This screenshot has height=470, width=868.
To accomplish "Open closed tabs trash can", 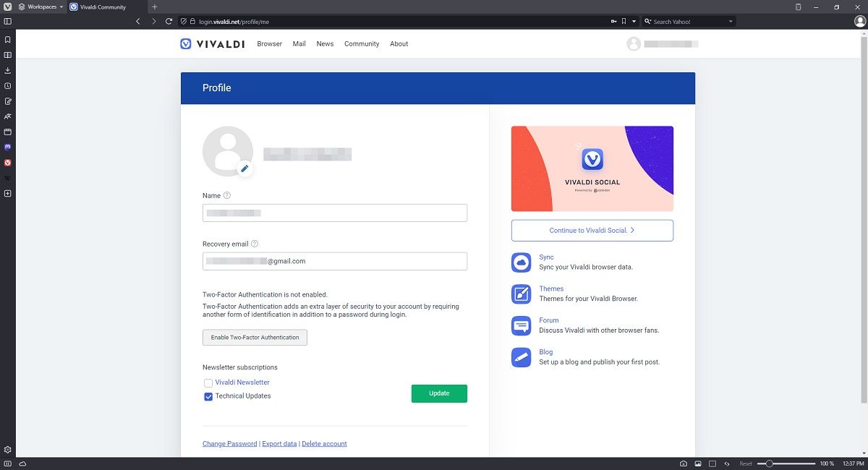I will (799, 7).
